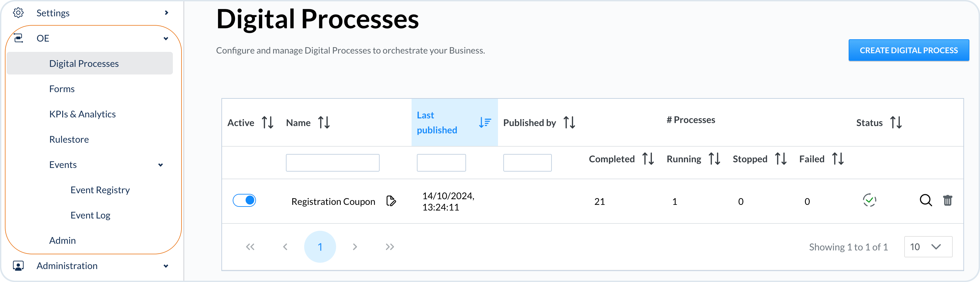980x282 pixels.
Task: Sort the Failed processes column
Action: coord(838,159)
